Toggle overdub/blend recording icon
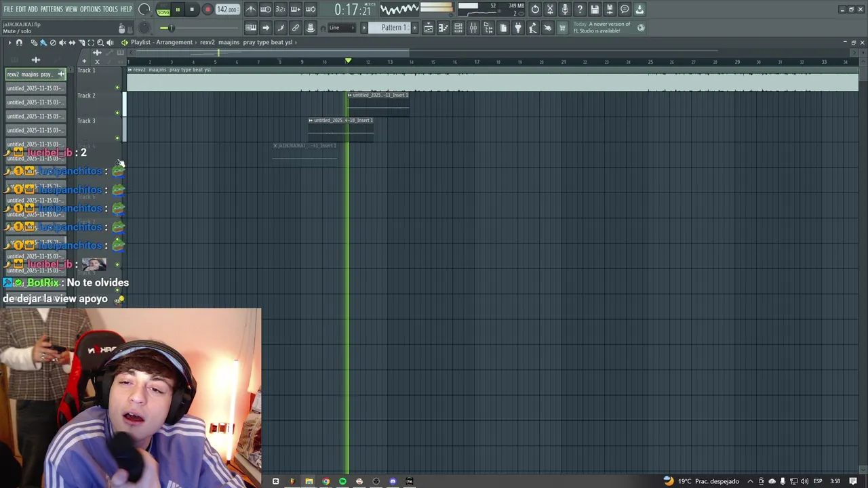The height and width of the screenshot is (488, 868). click(296, 9)
